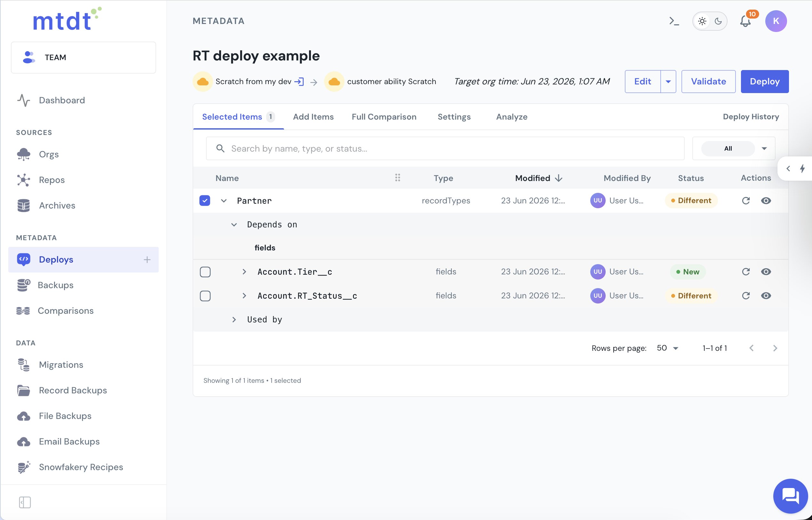Open rows per page 50 dropdown
Screen dimensions: 812x520
click(x=667, y=348)
